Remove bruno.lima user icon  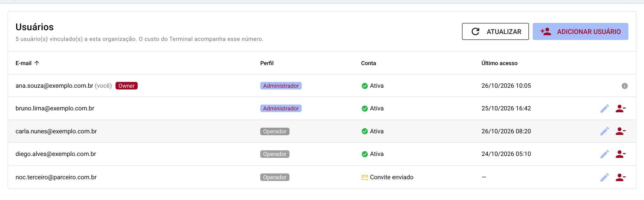[621, 108]
